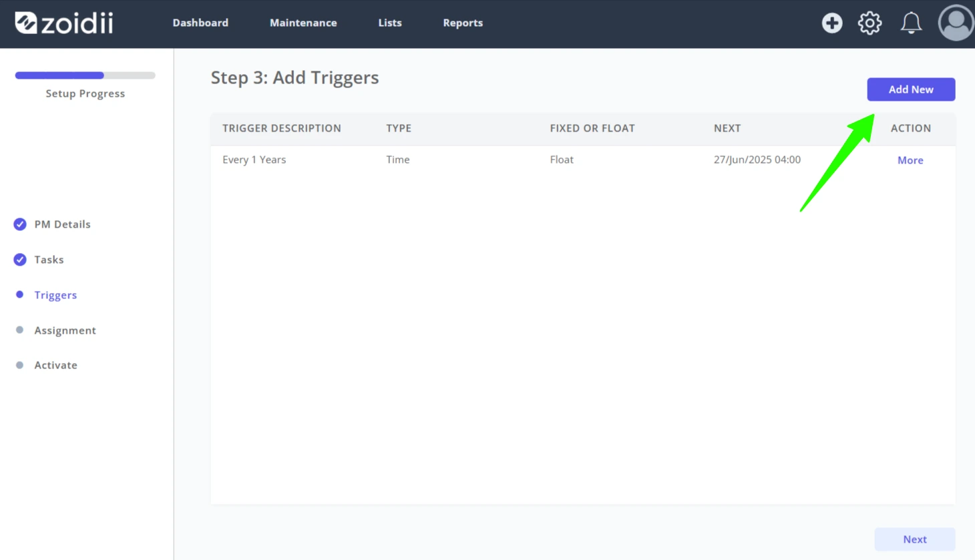The image size is (975, 560).
Task: Click Add New trigger button
Action: pyautogui.click(x=911, y=89)
